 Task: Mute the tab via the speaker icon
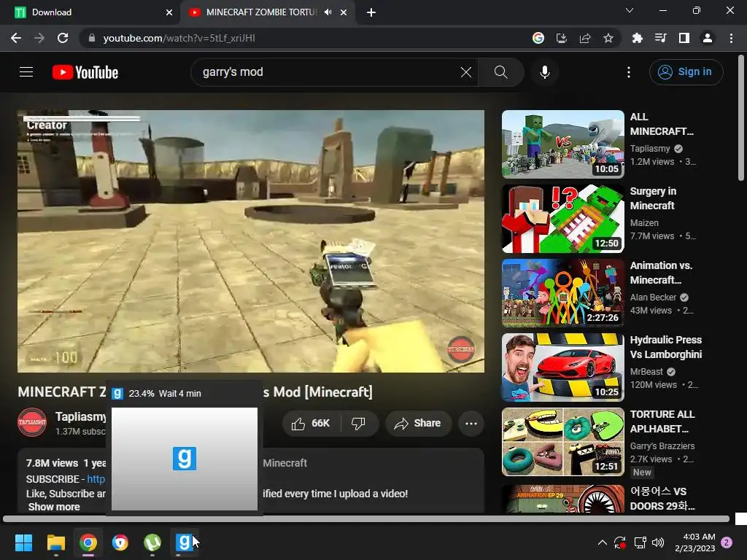pos(328,12)
